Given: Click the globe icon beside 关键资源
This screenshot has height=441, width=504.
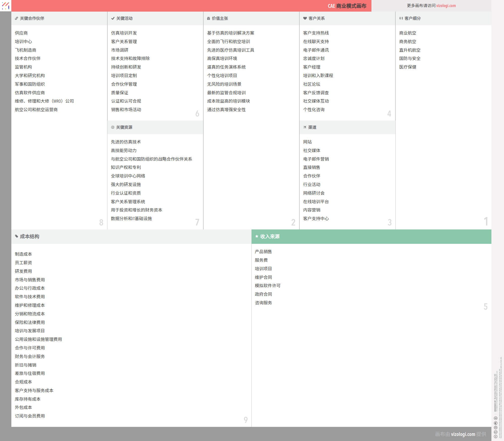Looking at the screenshot, I should pyautogui.click(x=113, y=127).
